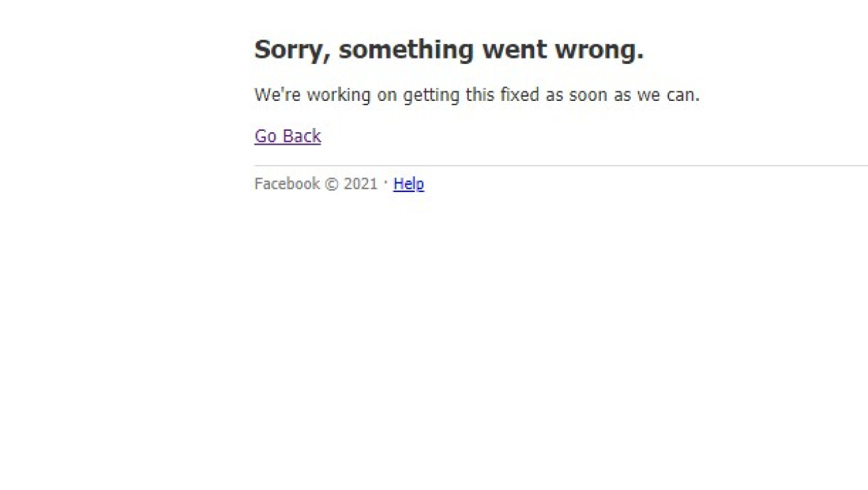Image resolution: width=868 pixels, height=490 pixels.
Task: Click the Go Back link
Action: point(288,136)
